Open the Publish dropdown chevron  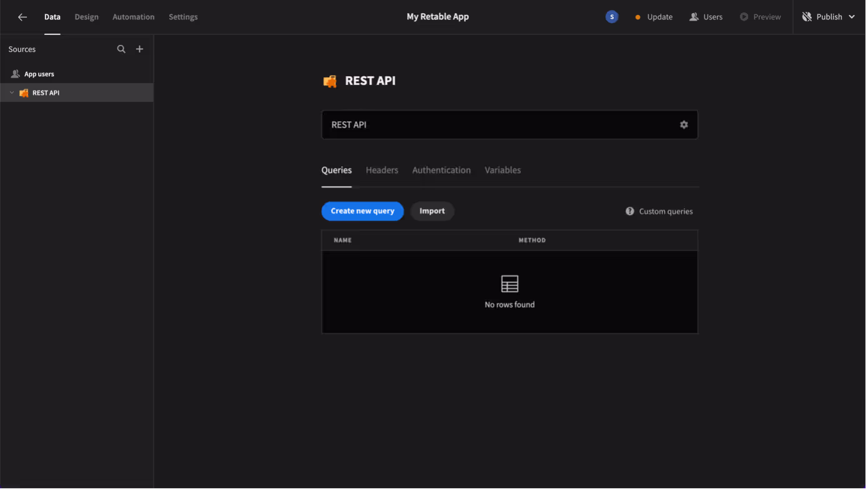pos(851,17)
